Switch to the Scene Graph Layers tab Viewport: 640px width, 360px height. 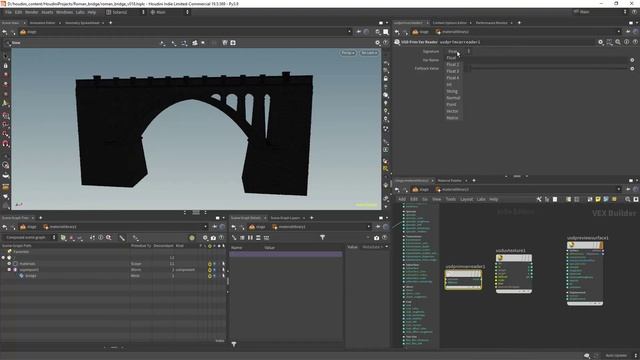[x=285, y=218]
